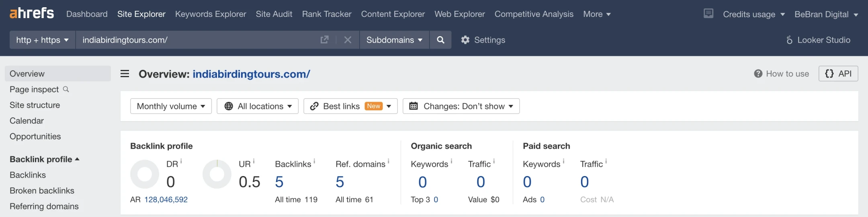Open Backlinks in the sidebar

(x=28, y=175)
